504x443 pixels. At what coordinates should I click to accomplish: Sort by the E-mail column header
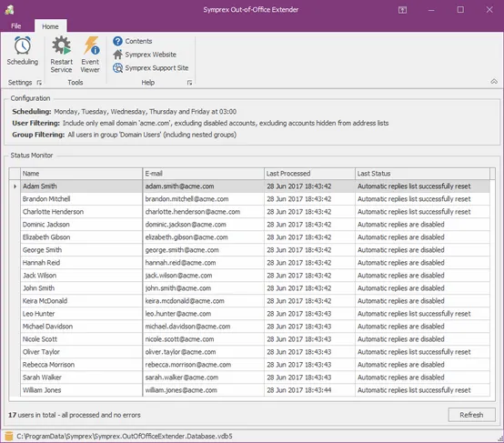203,174
